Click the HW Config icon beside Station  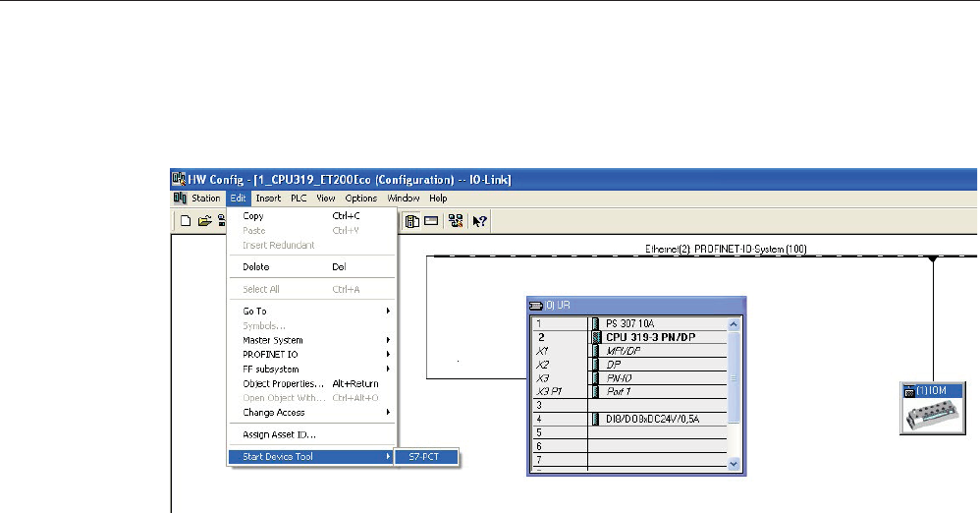[x=180, y=199]
